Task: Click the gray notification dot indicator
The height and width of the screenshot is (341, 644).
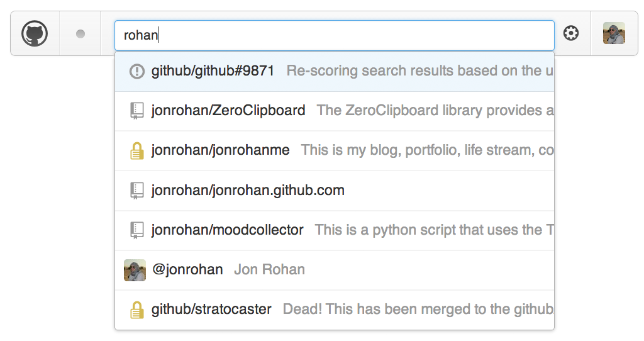Action: (x=80, y=34)
